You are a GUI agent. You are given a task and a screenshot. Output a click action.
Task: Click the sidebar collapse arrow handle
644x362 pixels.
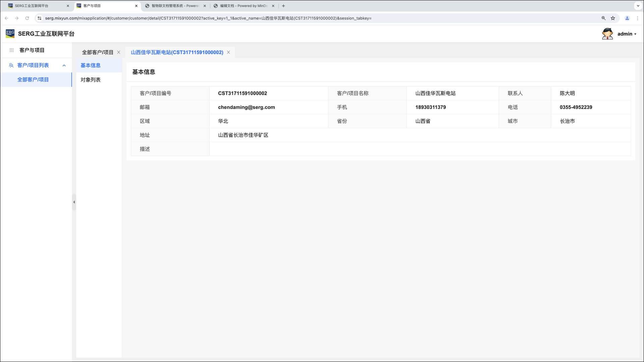pos(74,202)
